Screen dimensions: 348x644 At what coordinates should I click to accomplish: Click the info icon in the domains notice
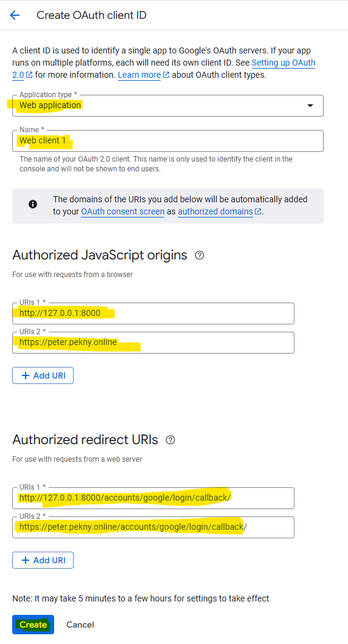click(x=33, y=204)
